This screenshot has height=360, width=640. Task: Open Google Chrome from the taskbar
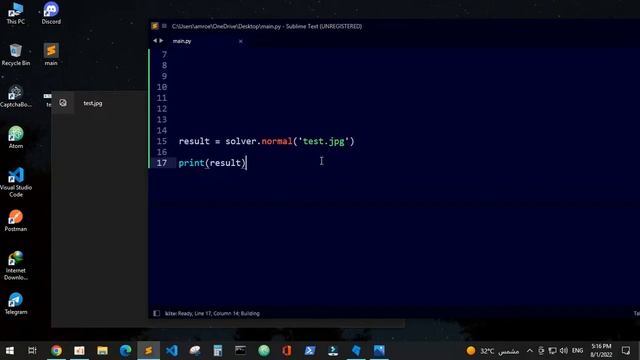(x=56, y=351)
